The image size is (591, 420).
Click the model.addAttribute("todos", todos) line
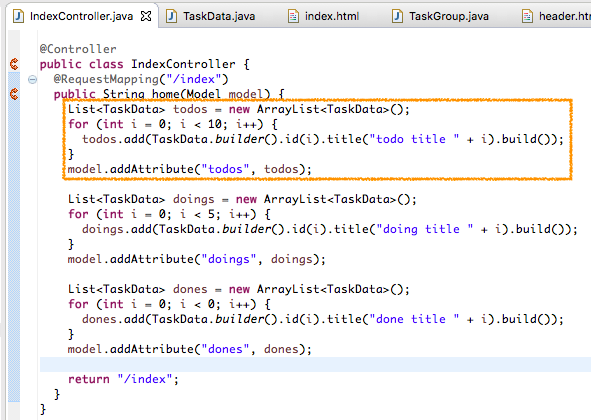pos(190,169)
